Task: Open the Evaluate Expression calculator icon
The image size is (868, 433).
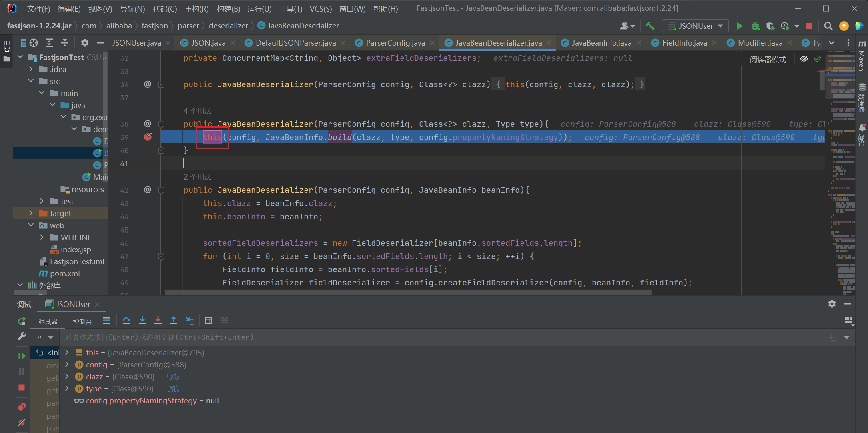Action: (x=208, y=320)
